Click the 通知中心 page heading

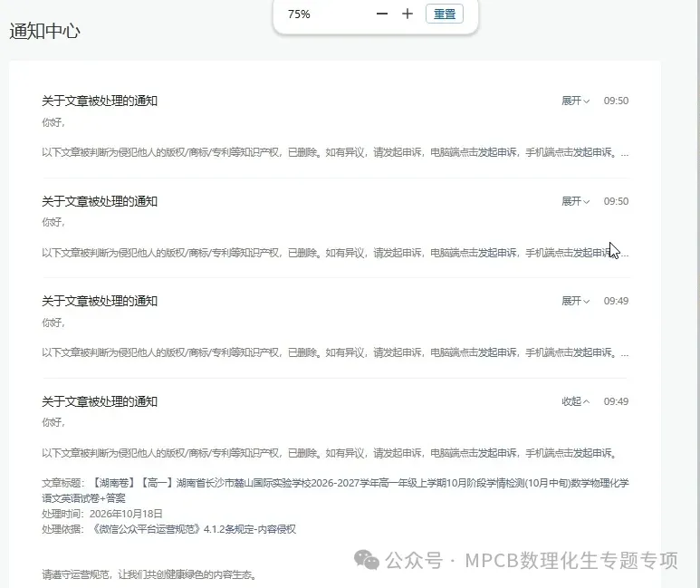pyautogui.click(x=44, y=32)
